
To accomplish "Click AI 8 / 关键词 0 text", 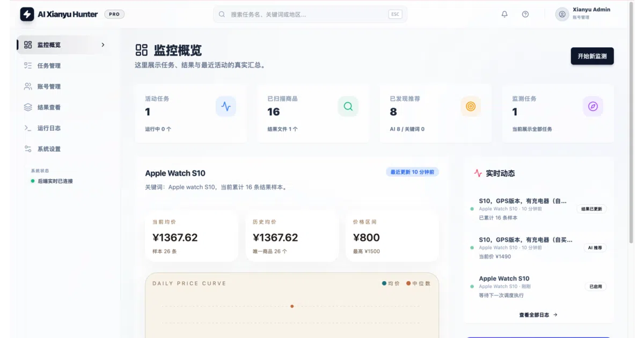I will click(x=407, y=129).
